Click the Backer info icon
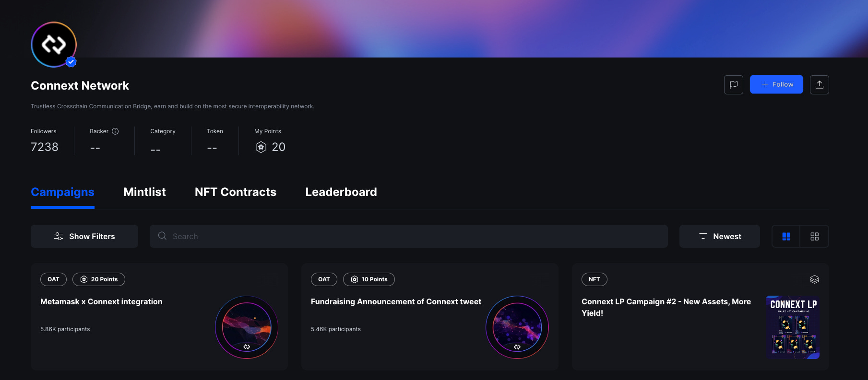Viewport: 868px width, 380px height. pos(115,131)
